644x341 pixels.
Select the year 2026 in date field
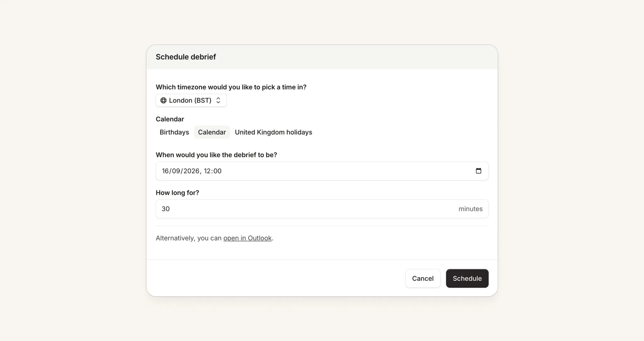pyautogui.click(x=191, y=171)
